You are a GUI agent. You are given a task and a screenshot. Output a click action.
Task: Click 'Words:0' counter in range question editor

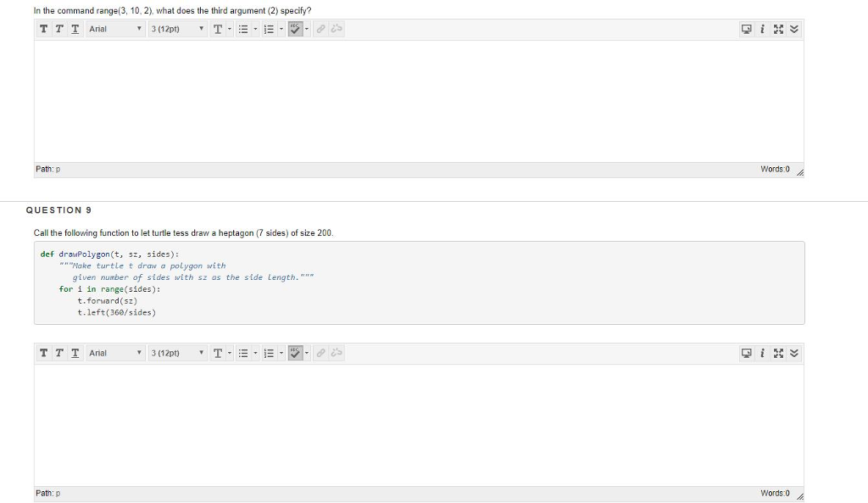pos(775,169)
